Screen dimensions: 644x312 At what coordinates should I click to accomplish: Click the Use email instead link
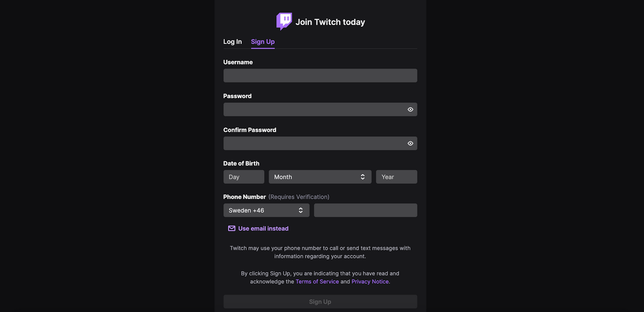263,228
